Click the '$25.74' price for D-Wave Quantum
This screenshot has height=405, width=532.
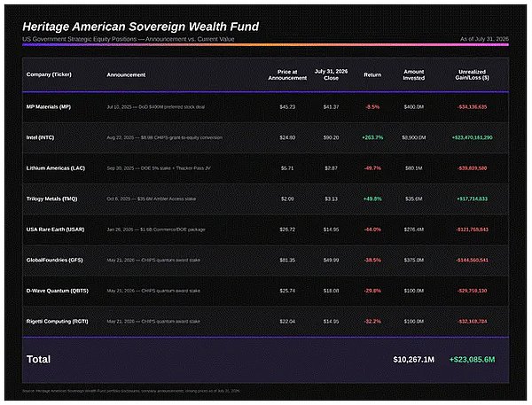point(287,291)
